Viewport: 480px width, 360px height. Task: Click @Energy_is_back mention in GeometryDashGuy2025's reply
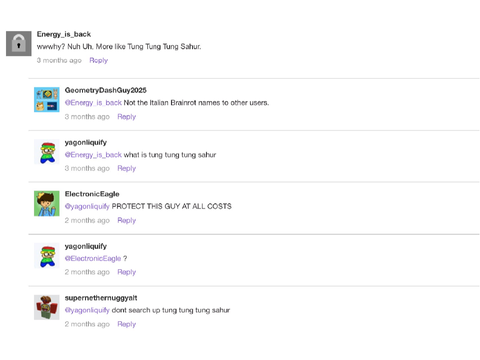coord(93,103)
